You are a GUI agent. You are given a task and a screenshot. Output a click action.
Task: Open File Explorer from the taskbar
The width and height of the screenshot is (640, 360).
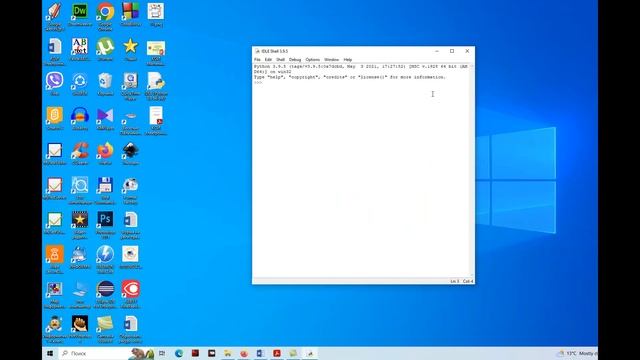pos(228,353)
